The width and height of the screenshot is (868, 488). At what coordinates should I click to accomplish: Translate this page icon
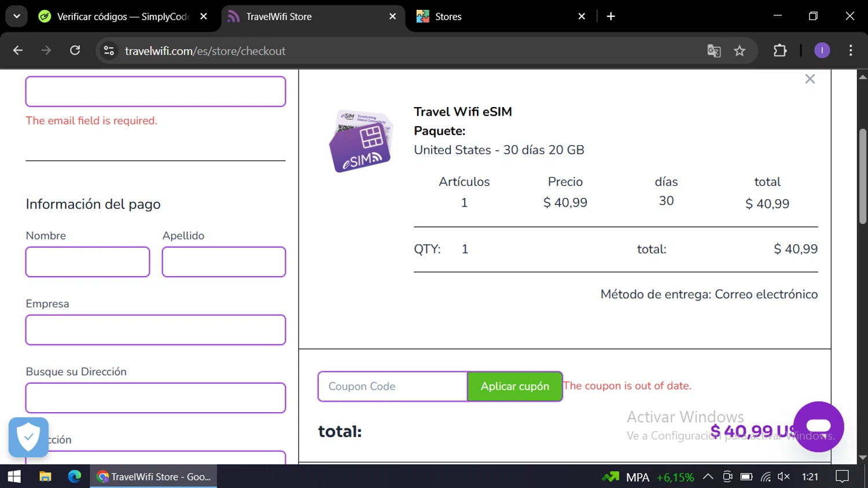point(714,51)
